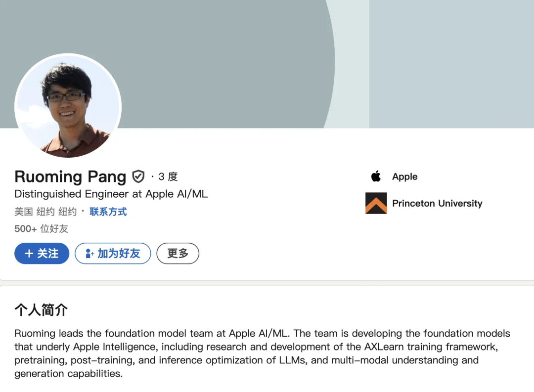
Task: Click the Princeton University logo
Action: (376, 203)
